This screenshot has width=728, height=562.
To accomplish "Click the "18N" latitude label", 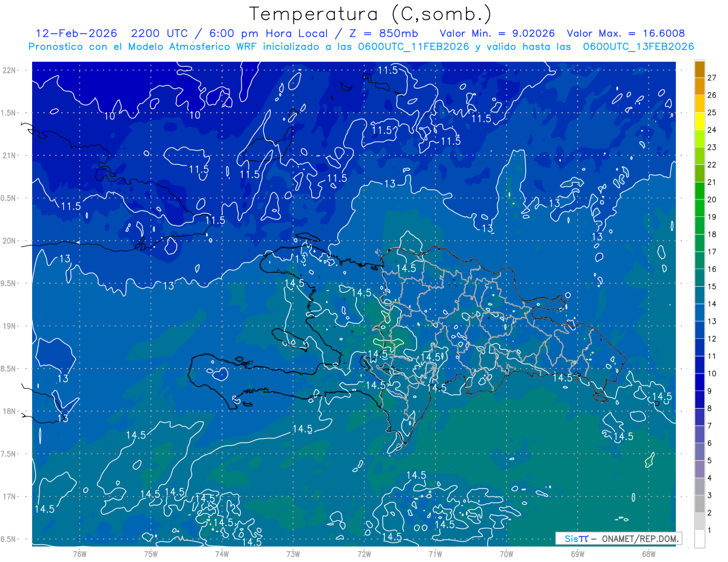I will [9, 411].
